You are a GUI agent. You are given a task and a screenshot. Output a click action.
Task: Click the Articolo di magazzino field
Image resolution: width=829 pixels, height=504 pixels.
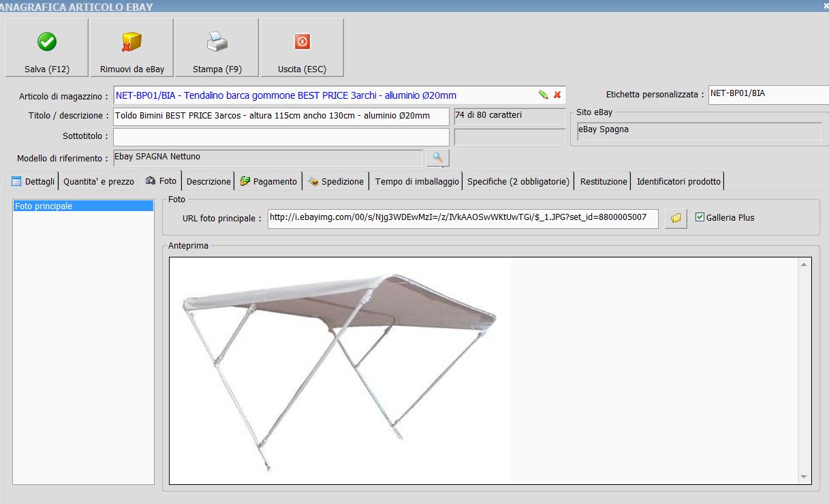point(339,95)
